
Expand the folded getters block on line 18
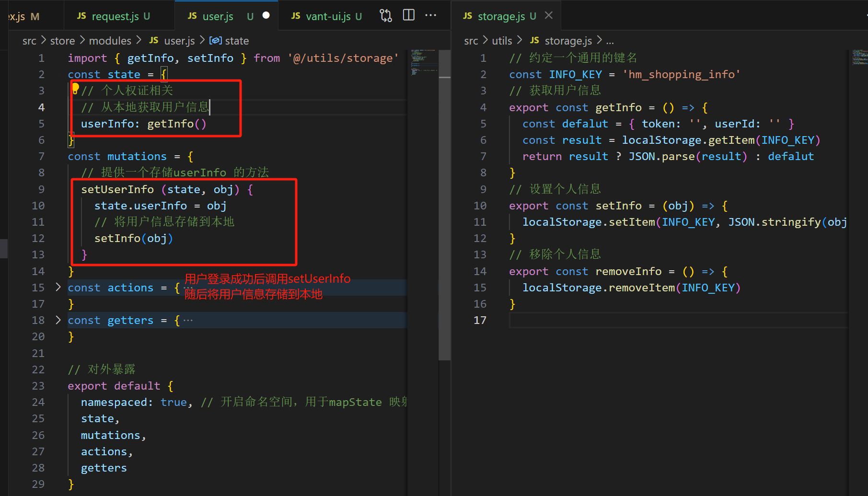click(x=58, y=320)
